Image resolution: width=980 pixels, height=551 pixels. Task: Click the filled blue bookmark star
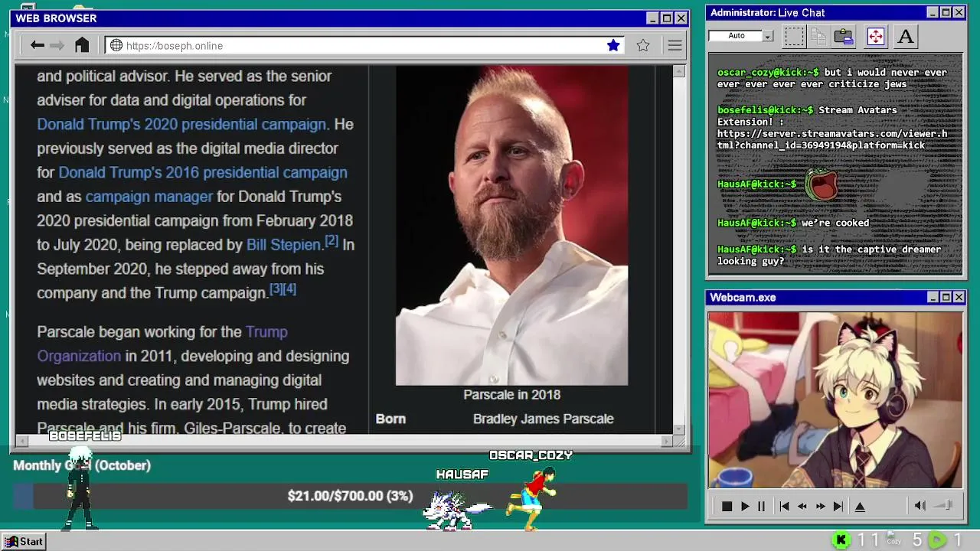tap(613, 45)
